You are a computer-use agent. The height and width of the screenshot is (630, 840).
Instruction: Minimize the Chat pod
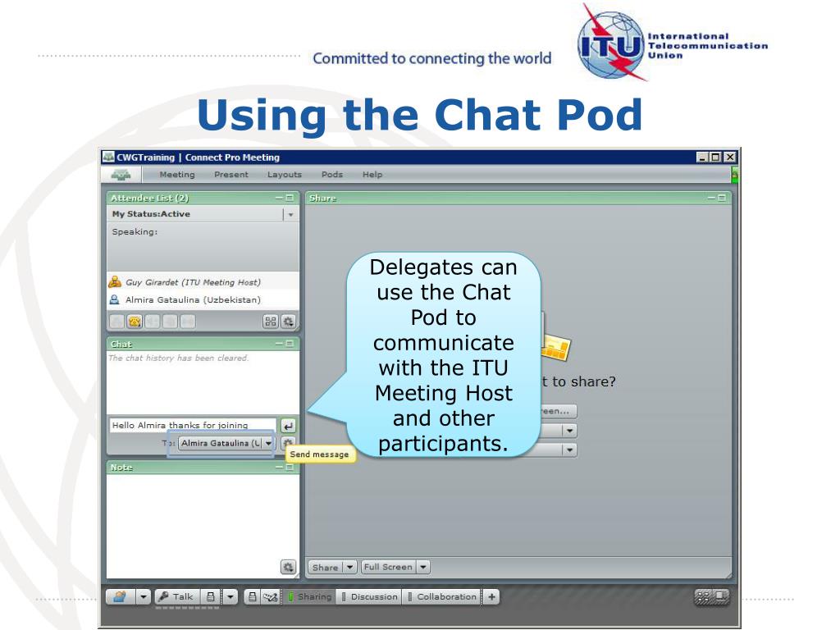[x=279, y=344]
